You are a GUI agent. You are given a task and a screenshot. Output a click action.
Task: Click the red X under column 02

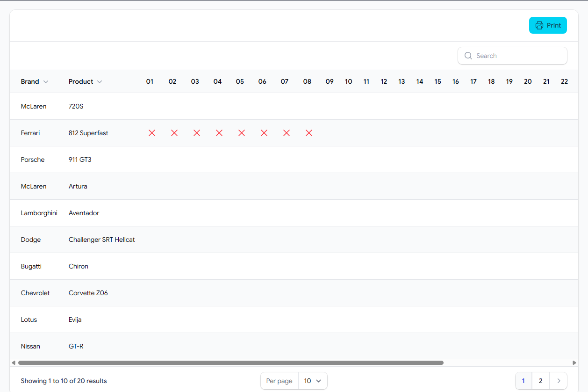[174, 133]
